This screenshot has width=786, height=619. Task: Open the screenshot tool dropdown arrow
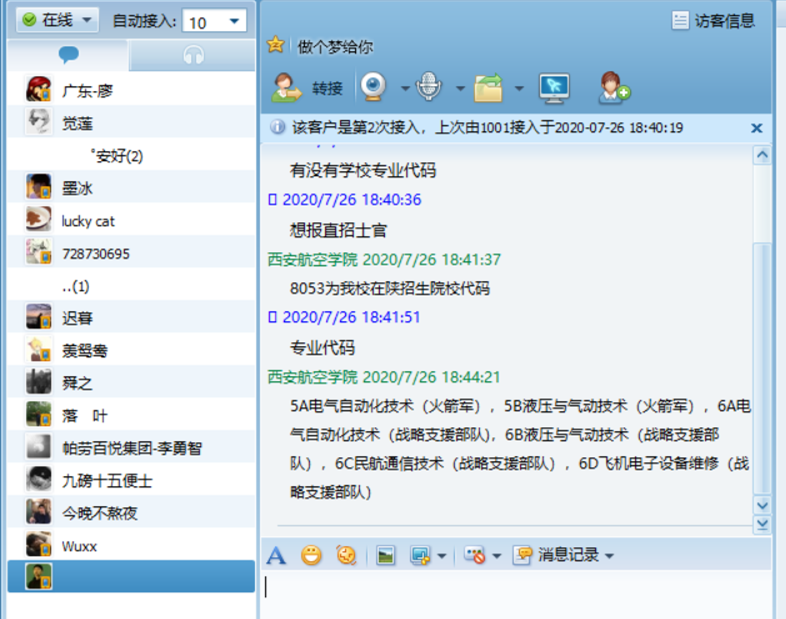point(442,556)
